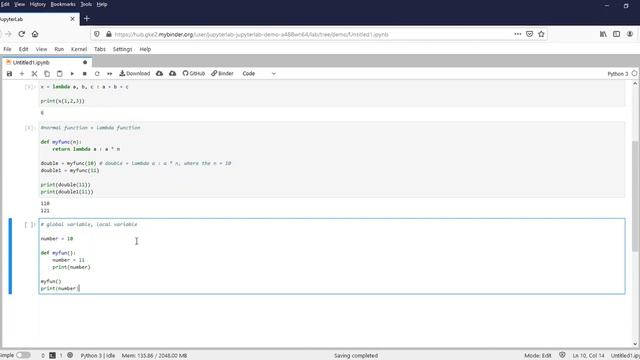Click the lambda a, b, c cell code line
Image resolution: width=640 pixels, height=360 pixels.
click(x=84, y=87)
